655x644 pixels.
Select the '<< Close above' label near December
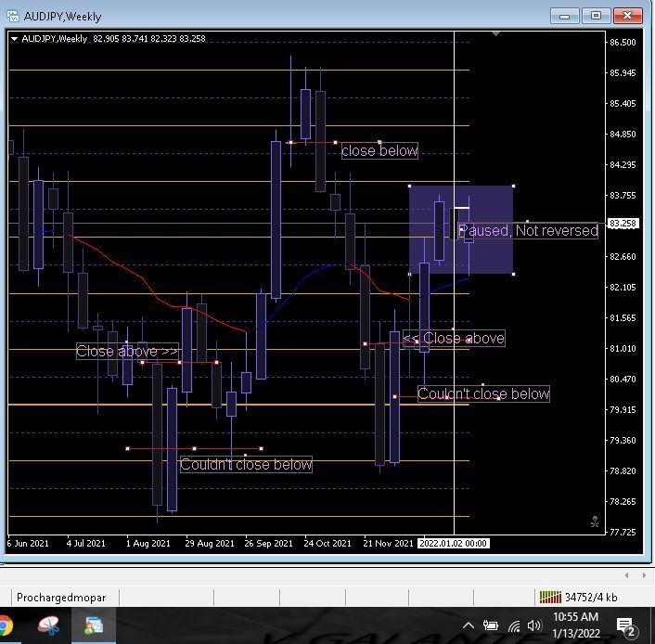tap(454, 338)
